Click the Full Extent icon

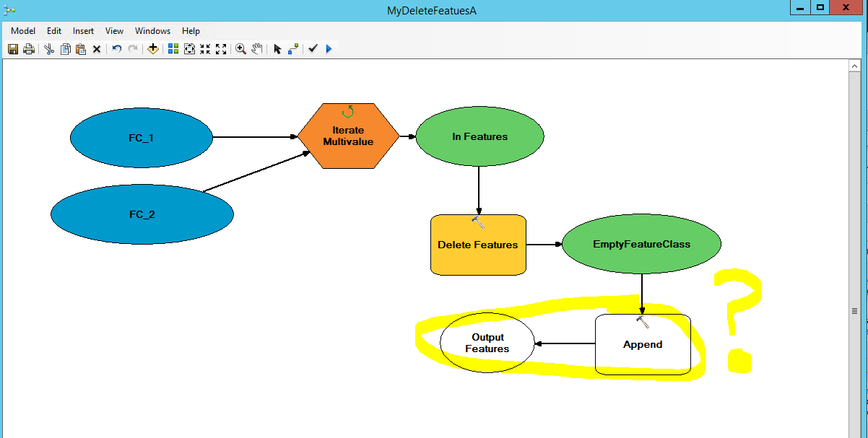point(189,49)
